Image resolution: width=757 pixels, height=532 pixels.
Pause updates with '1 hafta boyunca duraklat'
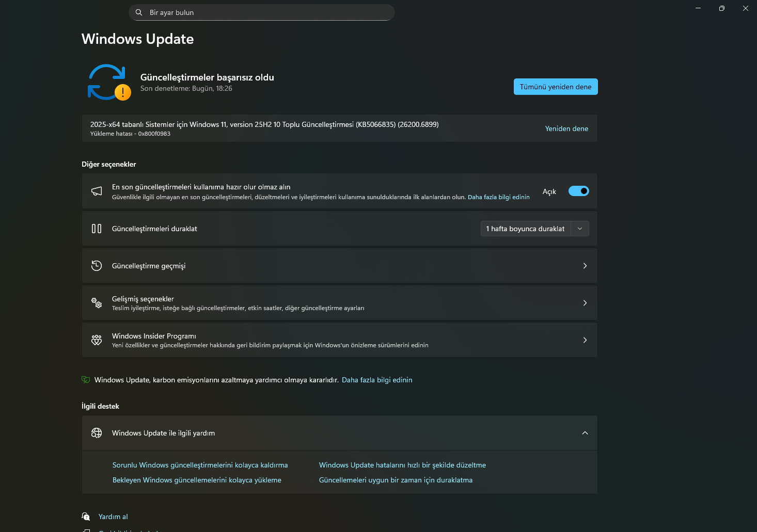click(526, 229)
